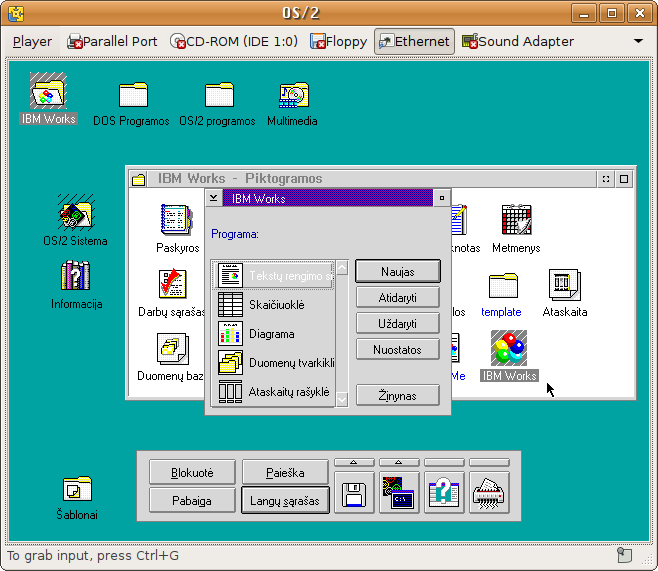The image size is (658, 571).
Task: Open drawer above shredder icon
Action: point(489,462)
